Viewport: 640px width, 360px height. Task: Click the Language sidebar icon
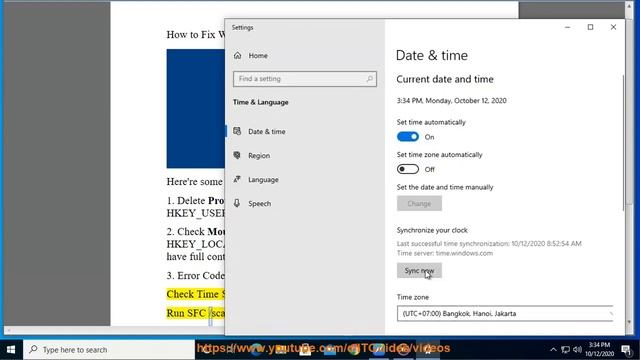pos(237,179)
